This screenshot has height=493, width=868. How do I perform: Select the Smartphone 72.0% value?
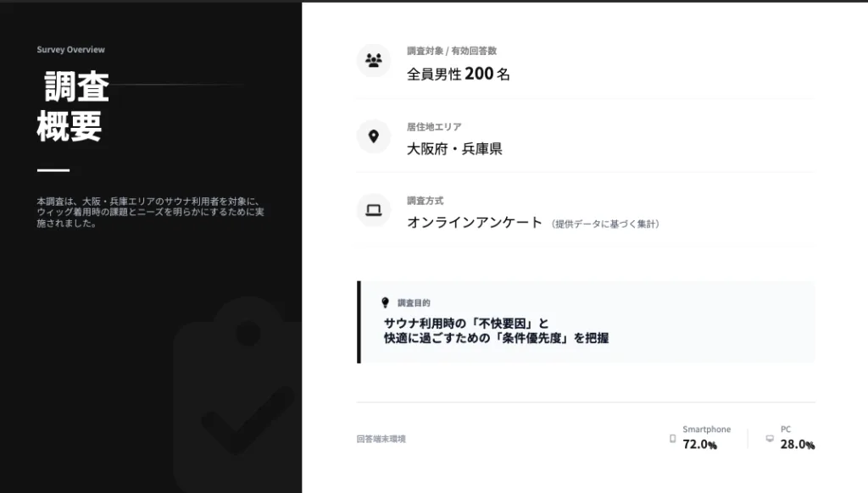point(700,445)
